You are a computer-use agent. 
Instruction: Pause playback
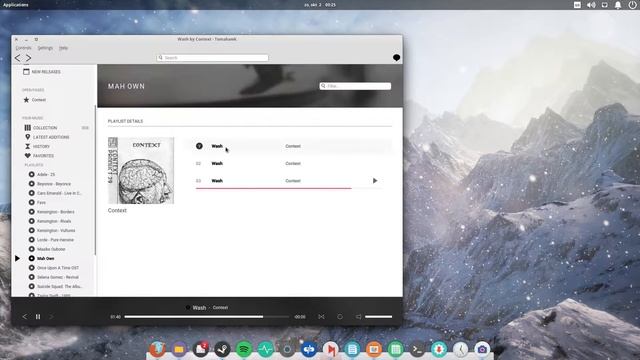click(x=38, y=317)
